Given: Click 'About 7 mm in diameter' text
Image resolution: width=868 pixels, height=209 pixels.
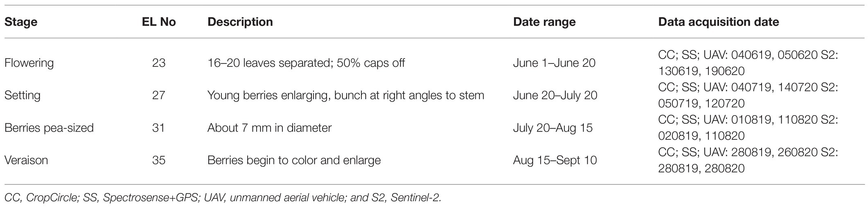Looking at the screenshot, I should (x=269, y=127).
